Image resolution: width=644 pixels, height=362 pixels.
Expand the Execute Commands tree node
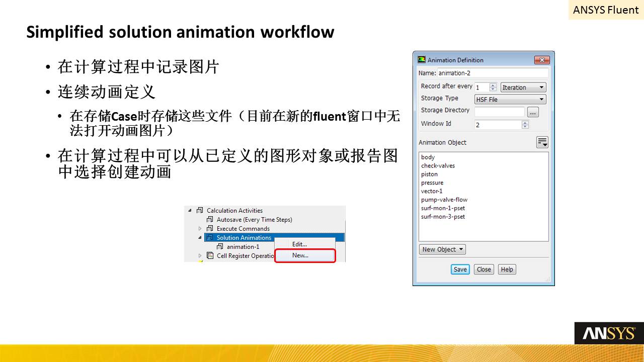tap(200, 229)
